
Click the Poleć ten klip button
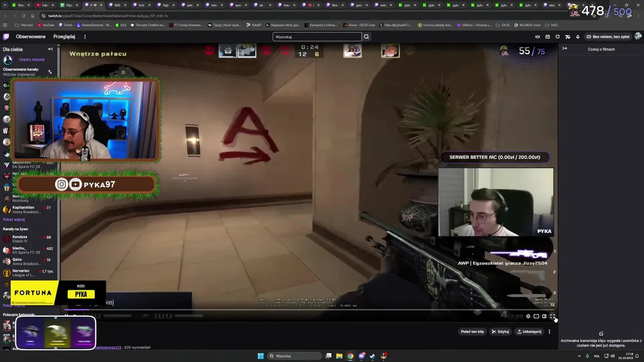(472, 331)
